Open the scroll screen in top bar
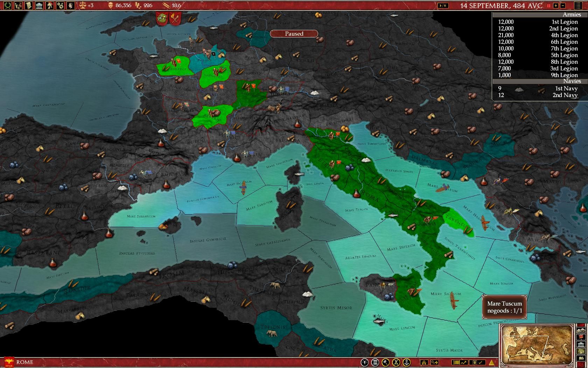Screen dimensions: 588x368 29,5
